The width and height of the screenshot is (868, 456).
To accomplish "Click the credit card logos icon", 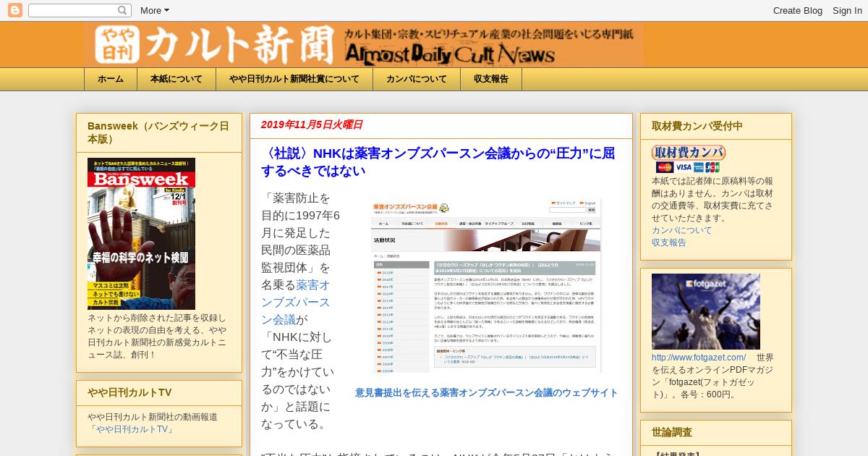I will click(688, 167).
